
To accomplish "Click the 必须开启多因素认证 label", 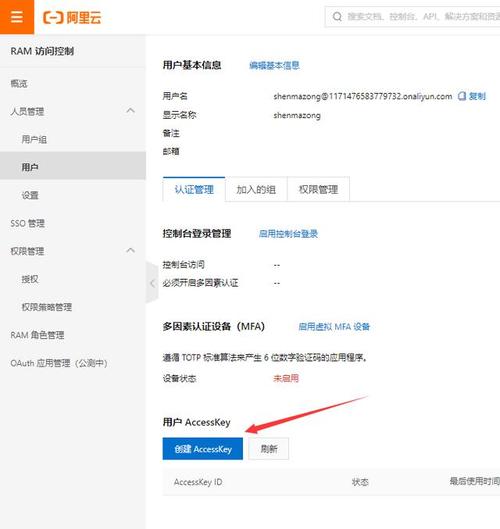I will click(x=200, y=283).
